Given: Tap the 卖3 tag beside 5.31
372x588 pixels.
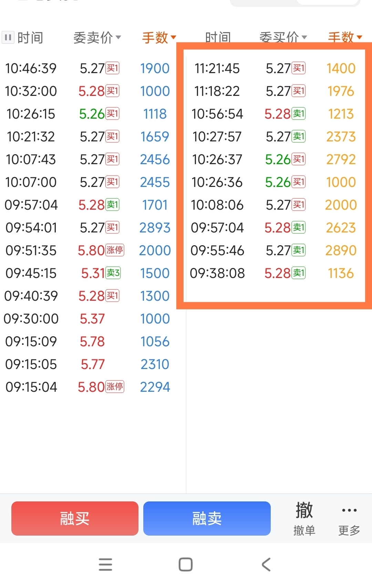Looking at the screenshot, I should (x=113, y=273).
